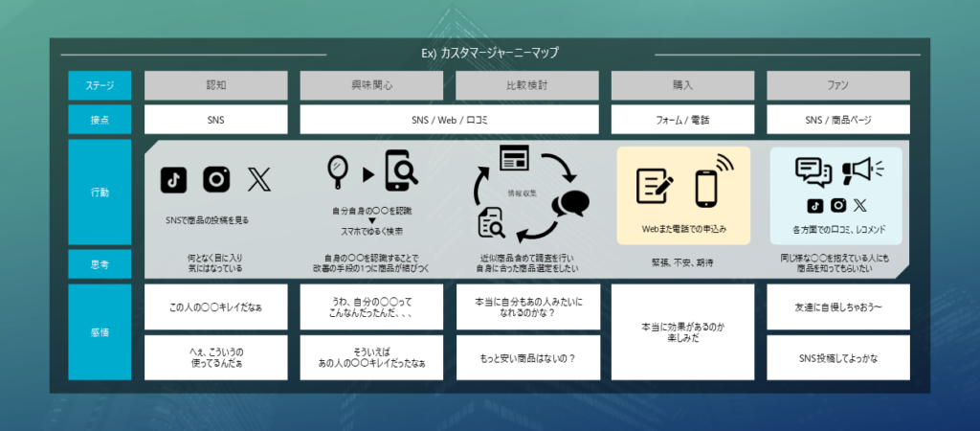This screenshot has width=980, height=431.
Task: Click the yellow Webまた電話での申込み box
Action: click(683, 194)
